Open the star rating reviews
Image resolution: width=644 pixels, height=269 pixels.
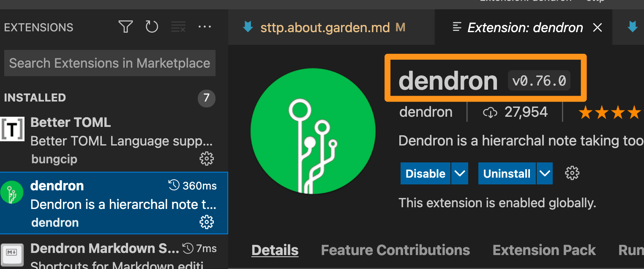[x=611, y=113]
